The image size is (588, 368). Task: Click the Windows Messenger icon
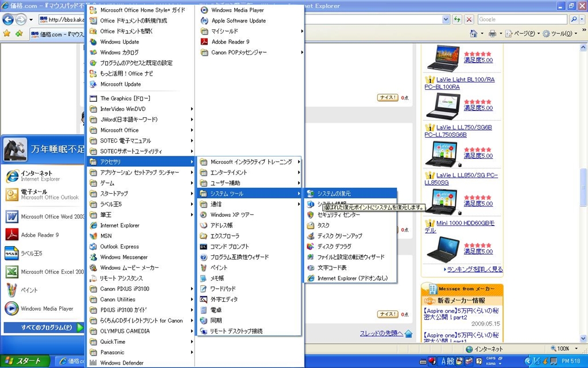pyautogui.click(x=93, y=257)
